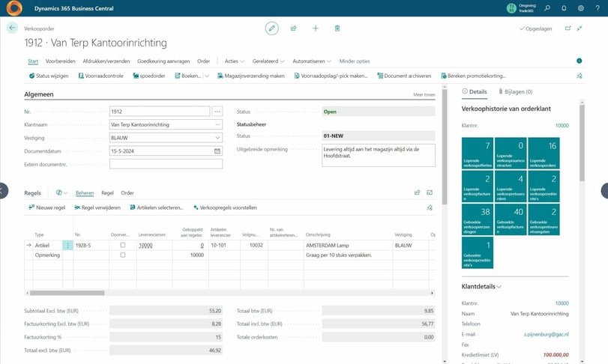Click Meer tonen in Algemeen
This screenshot has height=364, width=608.
pyautogui.click(x=424, y=94)
